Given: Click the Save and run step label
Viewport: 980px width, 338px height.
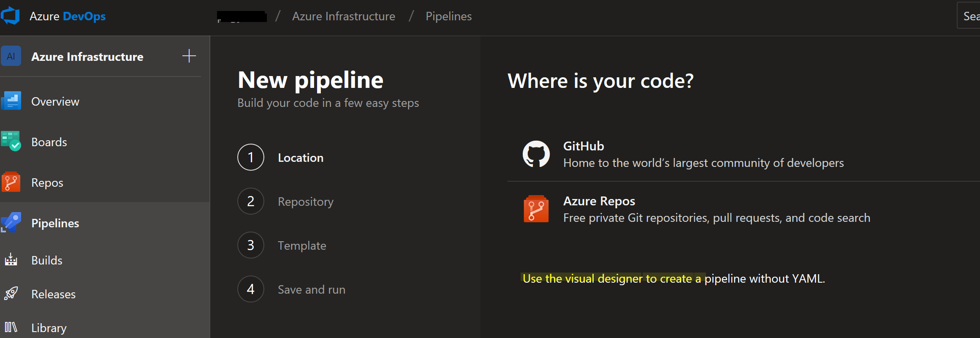Looking at the screenshot, I should (x=312, y=289).
